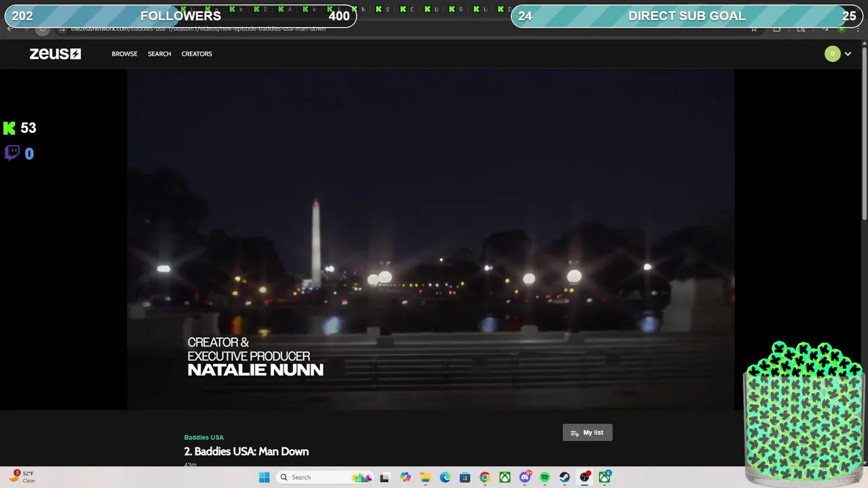Add episode with My list button
868x488 pixels.
[587, 432]
